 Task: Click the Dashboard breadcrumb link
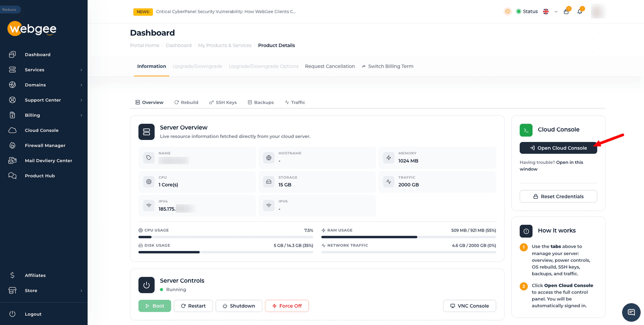click(x=179, y=45)
